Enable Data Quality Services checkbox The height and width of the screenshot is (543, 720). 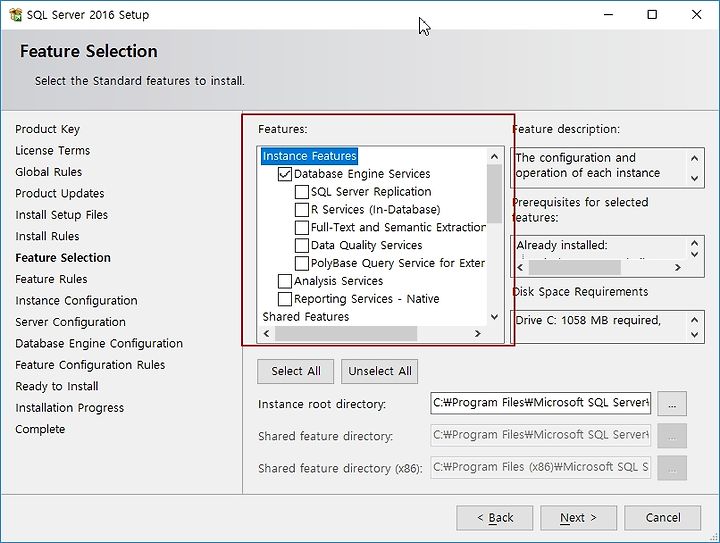pos(302,246)
